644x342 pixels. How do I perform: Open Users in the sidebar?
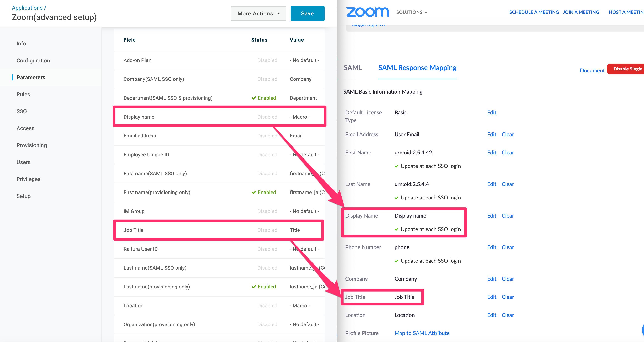pyautogui.click(x=23, y=162)
